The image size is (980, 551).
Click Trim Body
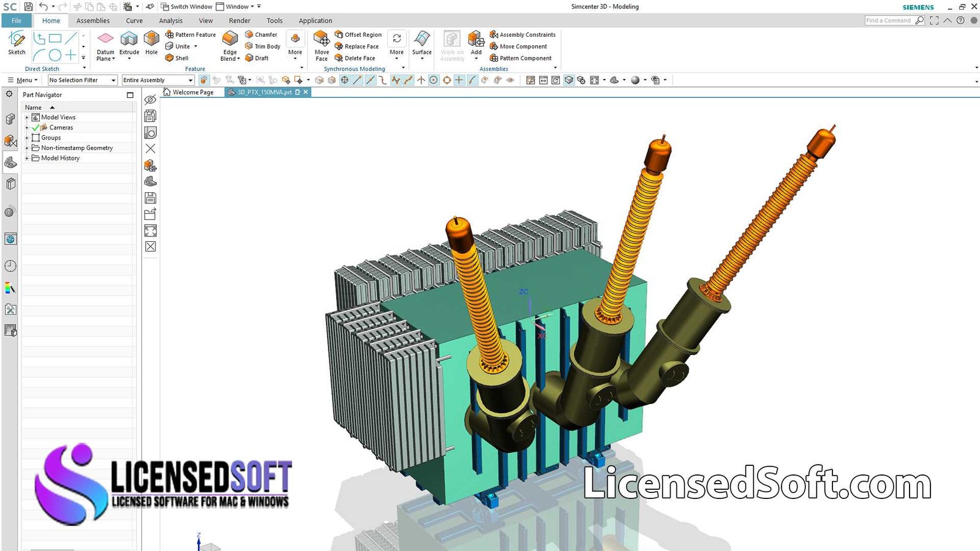point(263,46)
